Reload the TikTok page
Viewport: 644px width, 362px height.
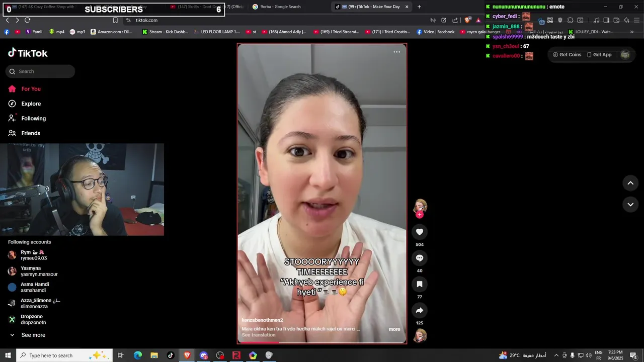(x=28, y=20)
